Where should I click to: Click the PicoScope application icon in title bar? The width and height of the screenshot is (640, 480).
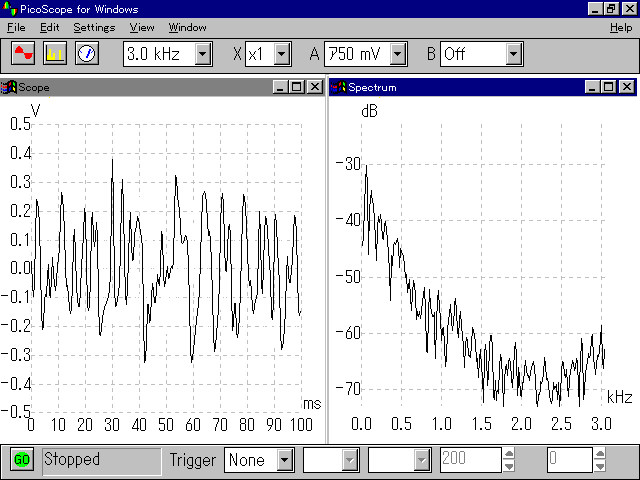pyautogui.click(x=9, y=9)
